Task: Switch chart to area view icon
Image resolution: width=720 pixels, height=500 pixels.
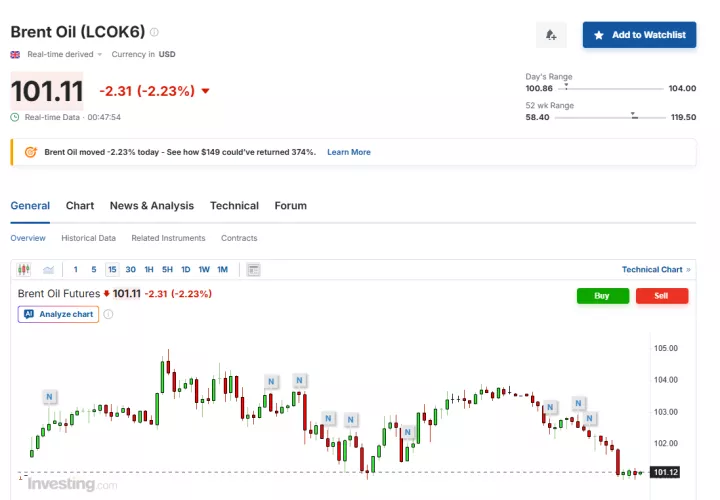Action: coord(48,269)
